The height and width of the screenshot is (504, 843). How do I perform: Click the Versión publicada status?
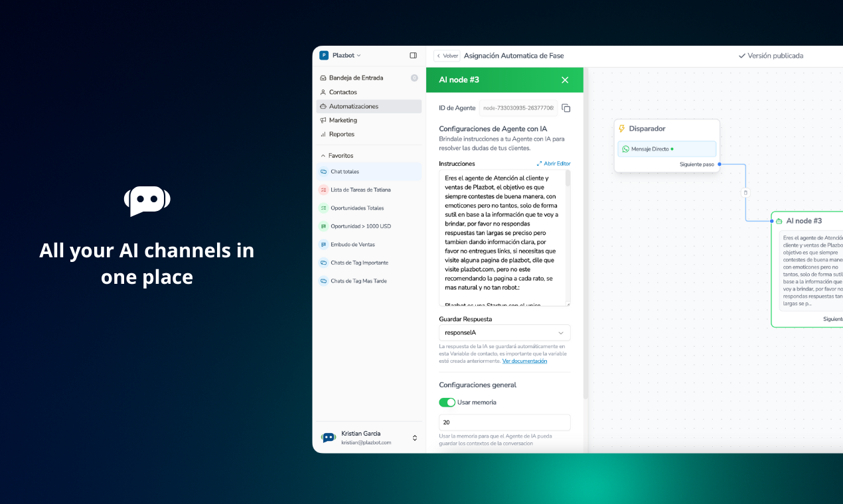[771, 56]
